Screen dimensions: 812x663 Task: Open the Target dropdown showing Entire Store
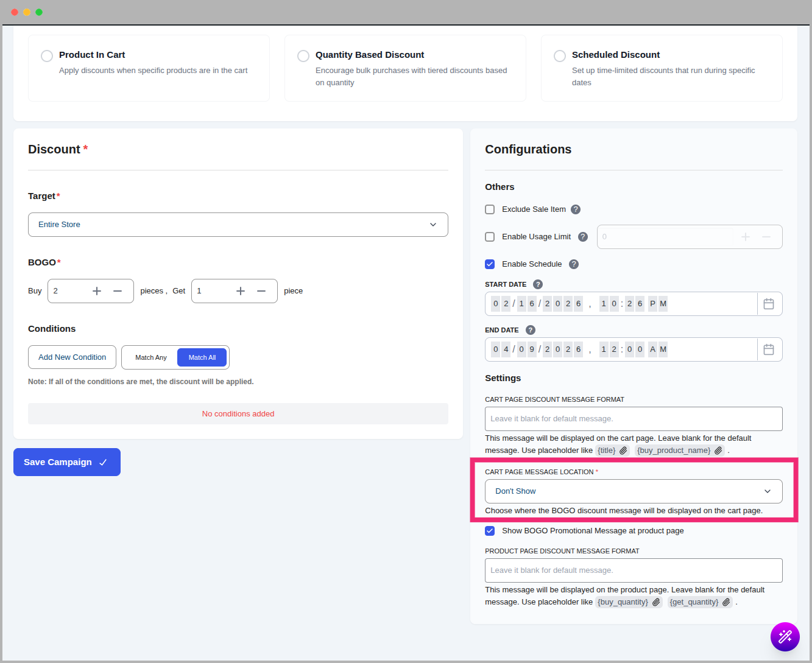tap(238, 225)
